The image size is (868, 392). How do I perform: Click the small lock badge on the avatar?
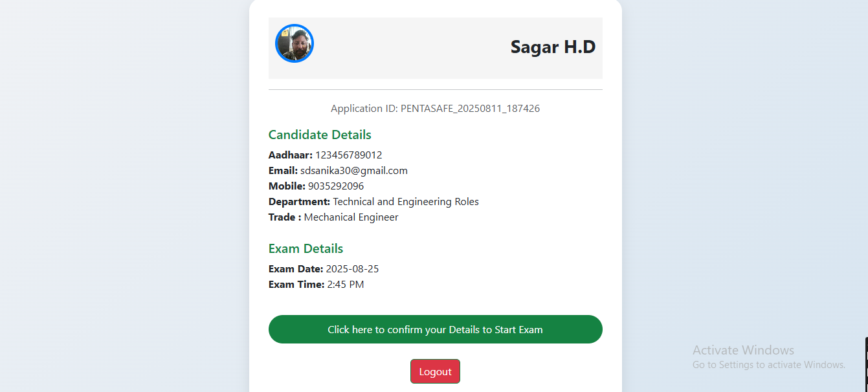284,32
